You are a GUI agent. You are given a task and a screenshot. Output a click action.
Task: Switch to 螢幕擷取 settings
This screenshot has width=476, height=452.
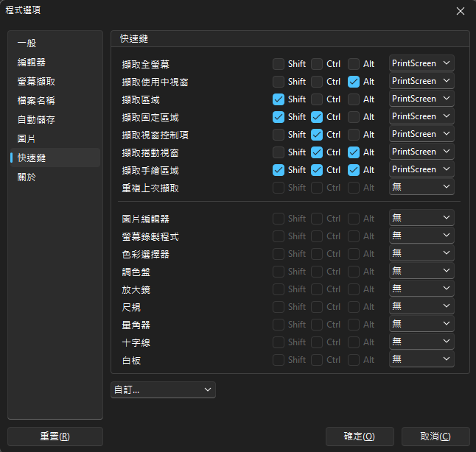(x=55, y=81)
